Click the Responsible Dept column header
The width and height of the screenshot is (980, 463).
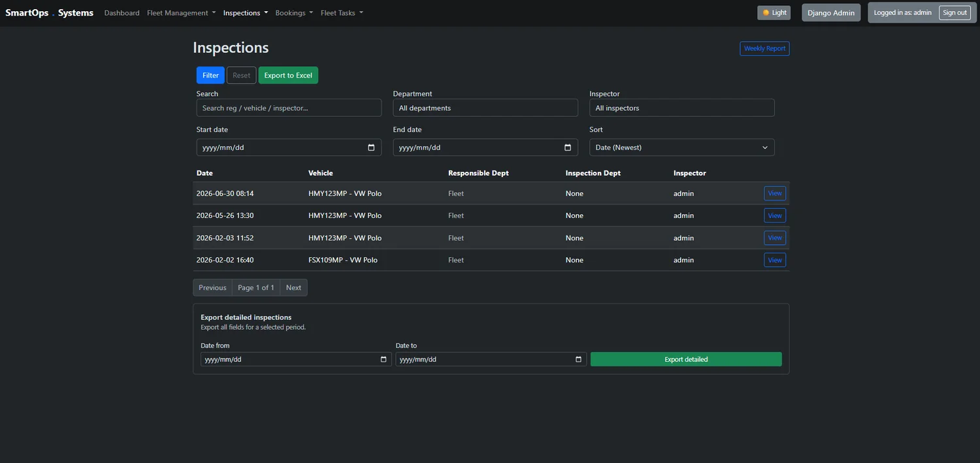tap(478, 173)
